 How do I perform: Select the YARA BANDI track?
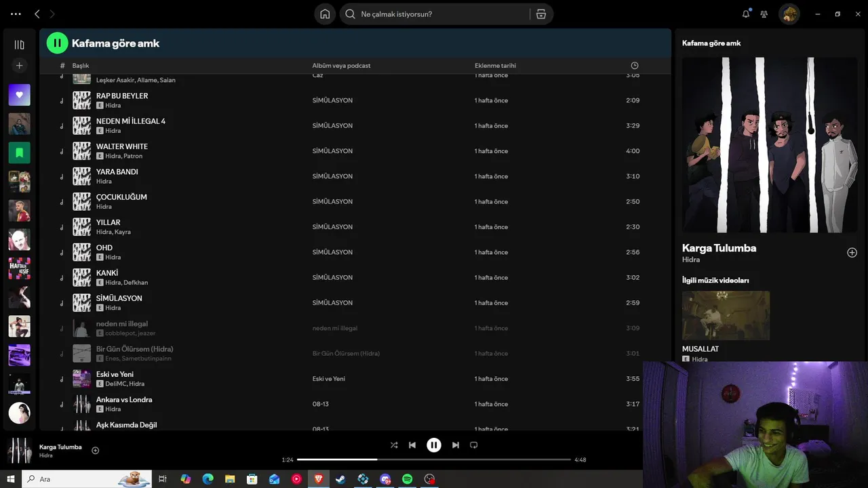[x=355, y=176]
